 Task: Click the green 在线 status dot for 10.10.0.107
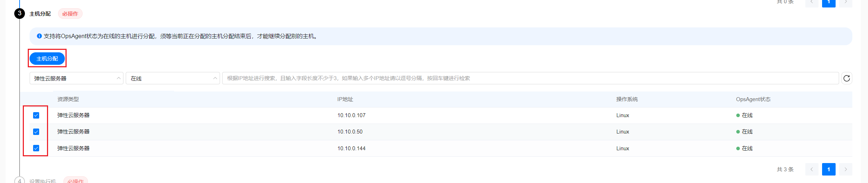point(738,115)
